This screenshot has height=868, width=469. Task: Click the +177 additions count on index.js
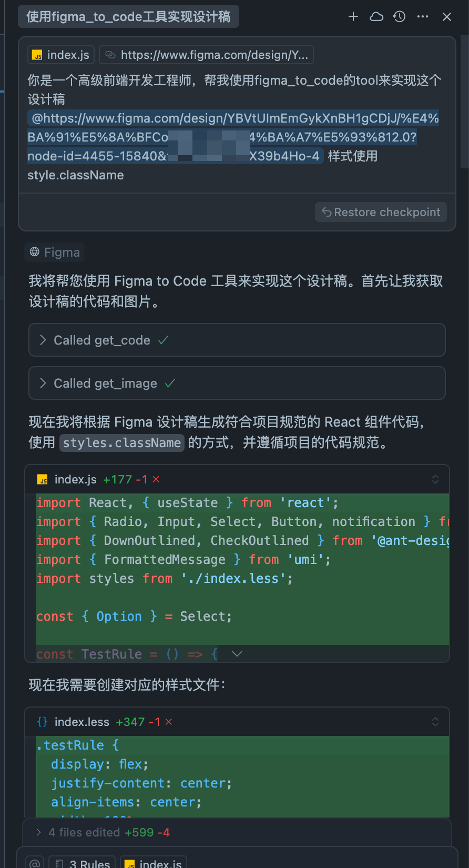tap(117, 480)
